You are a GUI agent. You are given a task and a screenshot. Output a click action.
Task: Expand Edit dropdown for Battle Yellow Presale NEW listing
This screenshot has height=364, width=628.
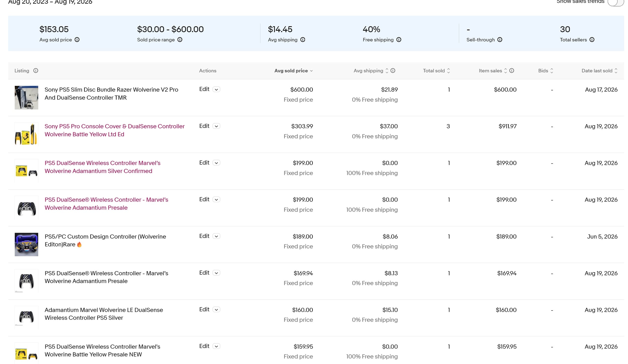coord(216,346)
